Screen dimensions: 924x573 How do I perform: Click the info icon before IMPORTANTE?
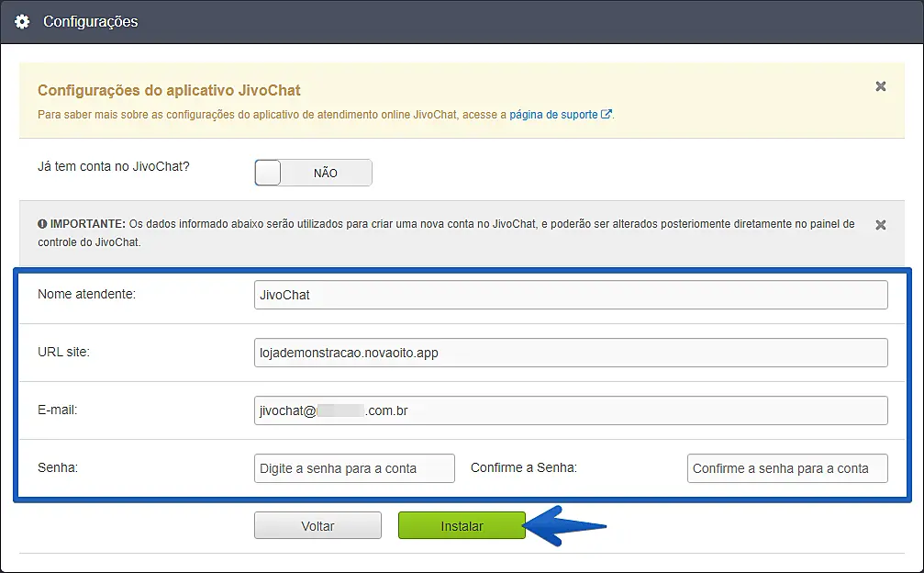coord(42,223)
